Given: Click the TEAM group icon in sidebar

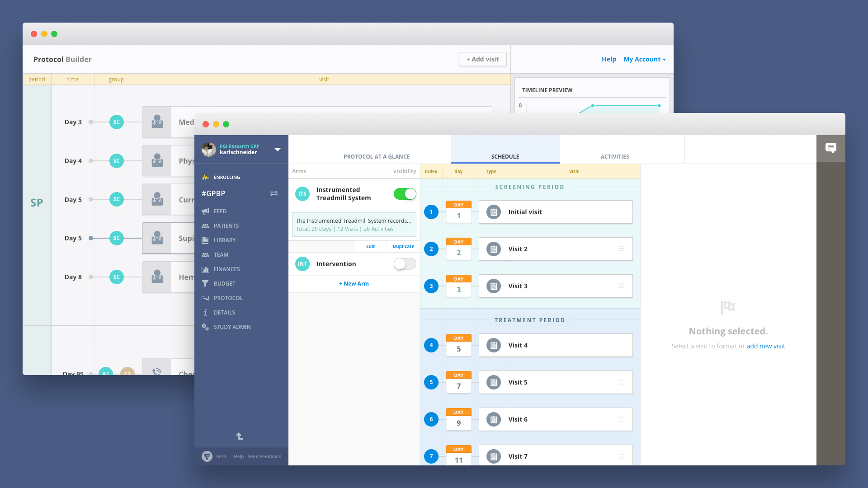Looking at the screenshot, I should 205,255.
